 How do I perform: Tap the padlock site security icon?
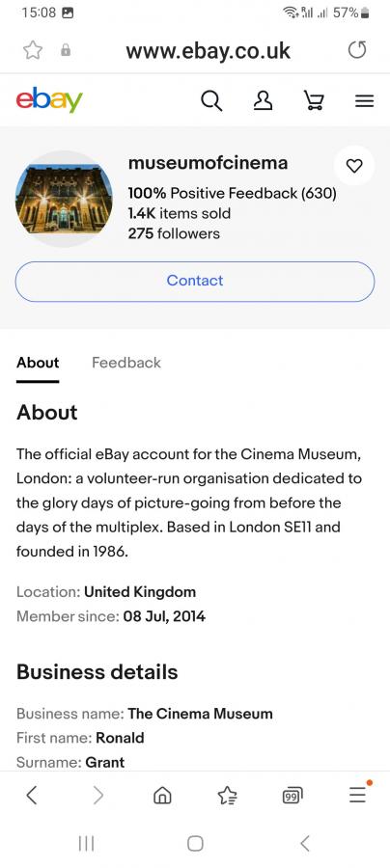coord(66,50)
